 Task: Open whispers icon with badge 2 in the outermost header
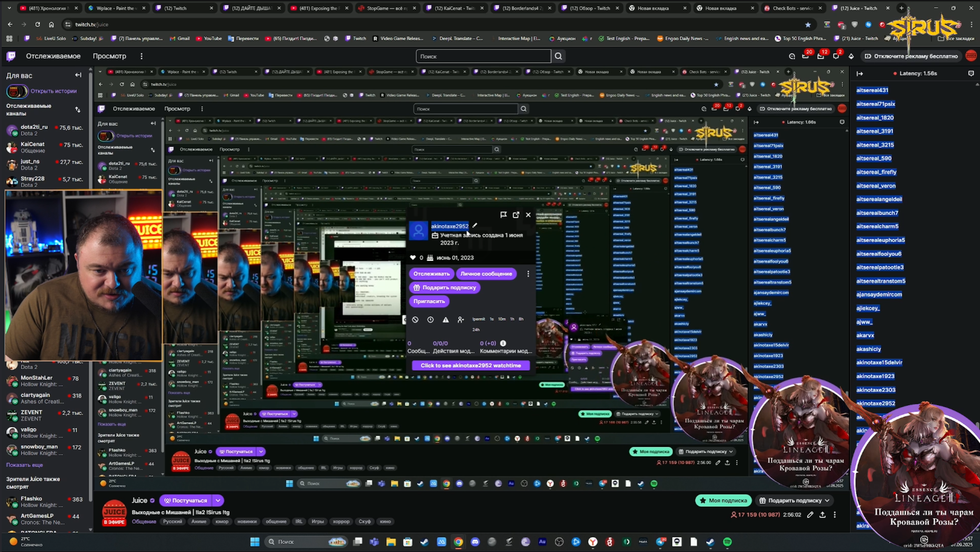tap(836, 56)
